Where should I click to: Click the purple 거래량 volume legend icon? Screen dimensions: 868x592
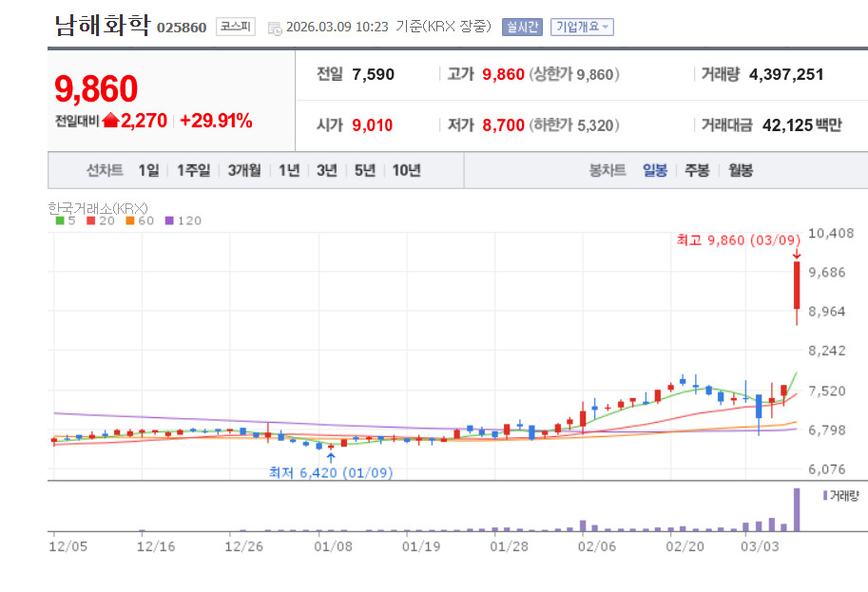point(824,495)
